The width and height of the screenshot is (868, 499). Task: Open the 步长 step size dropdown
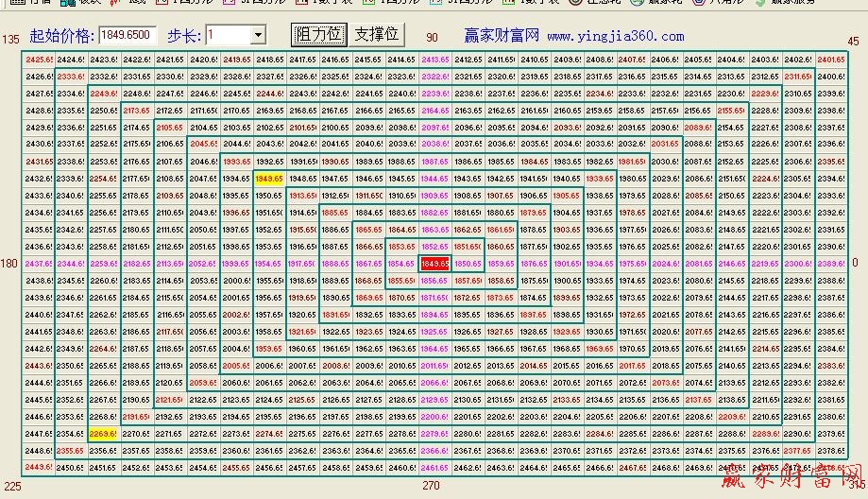[x=258, y=36]
